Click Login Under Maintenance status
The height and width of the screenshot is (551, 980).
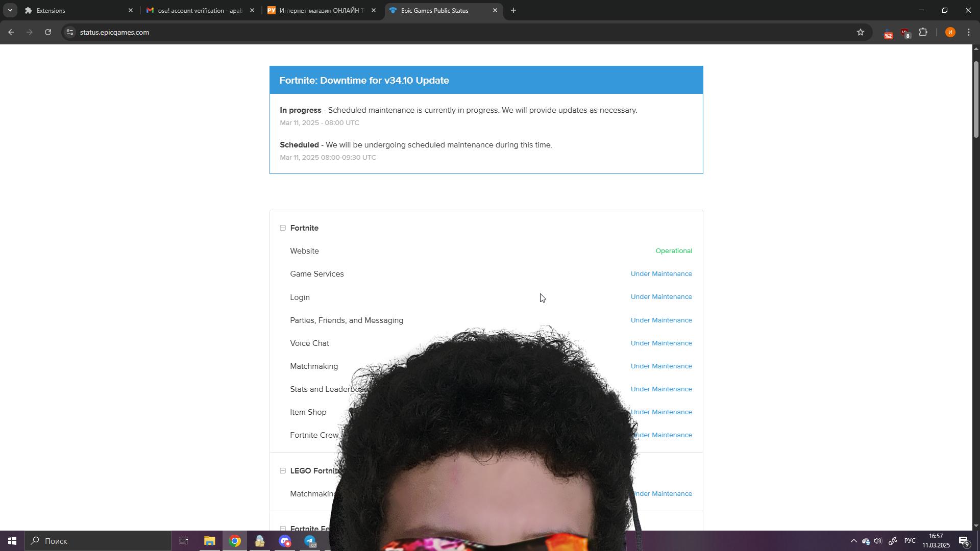[x=661, y=297]
